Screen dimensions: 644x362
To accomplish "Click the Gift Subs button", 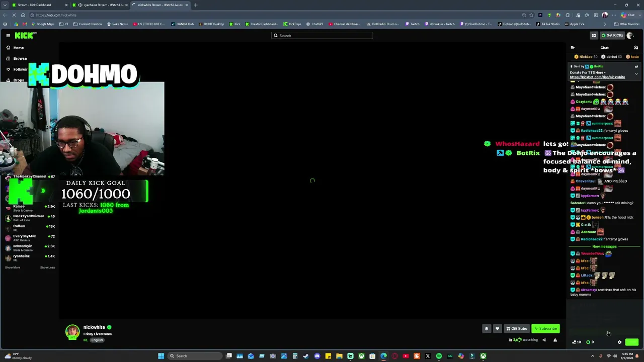I will click(x=517, y=329).
